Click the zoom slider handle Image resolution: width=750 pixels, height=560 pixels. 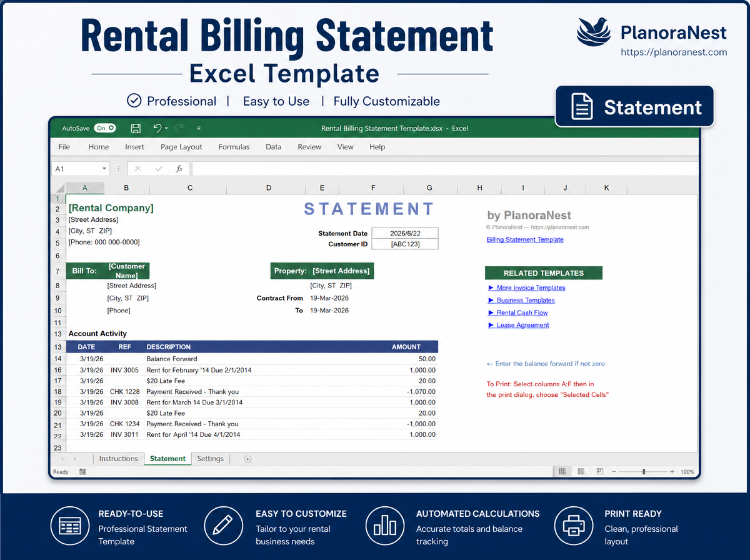(x=644, y=472)
